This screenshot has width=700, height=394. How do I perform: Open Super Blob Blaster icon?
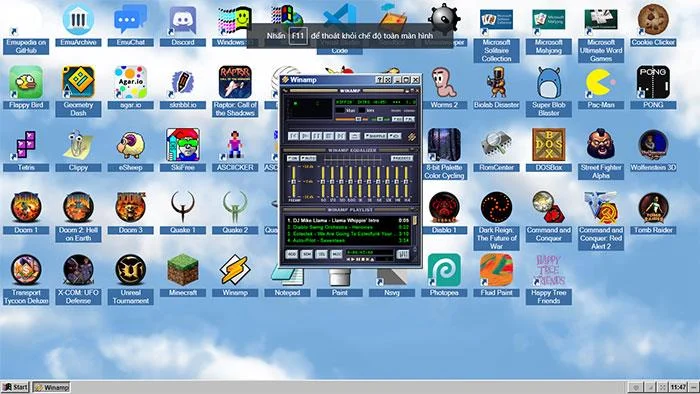[x=549, y=91]
